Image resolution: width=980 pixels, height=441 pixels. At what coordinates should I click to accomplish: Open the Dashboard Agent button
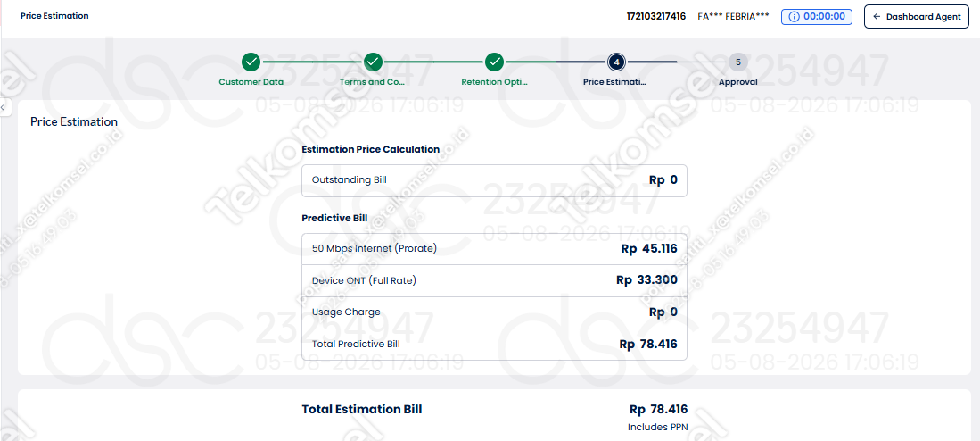click(917, 17)
